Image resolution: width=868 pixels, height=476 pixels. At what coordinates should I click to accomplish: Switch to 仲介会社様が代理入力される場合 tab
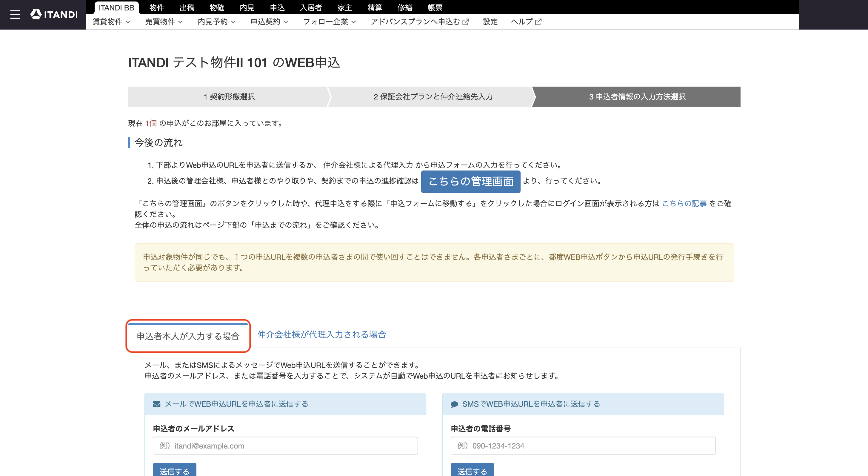tap(322, 334)
